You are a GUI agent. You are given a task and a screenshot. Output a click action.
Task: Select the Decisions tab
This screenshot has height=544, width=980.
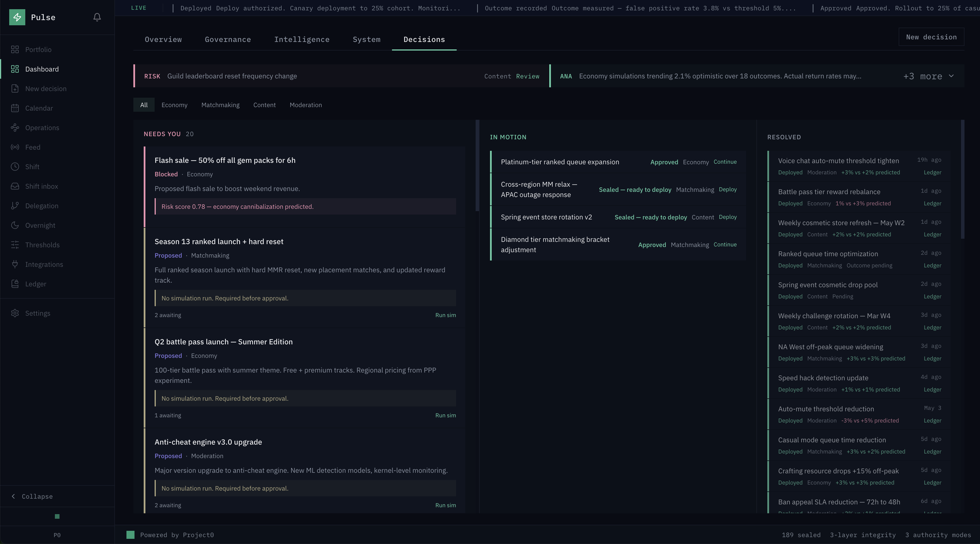pyautogui.click(x=424, y=40)
